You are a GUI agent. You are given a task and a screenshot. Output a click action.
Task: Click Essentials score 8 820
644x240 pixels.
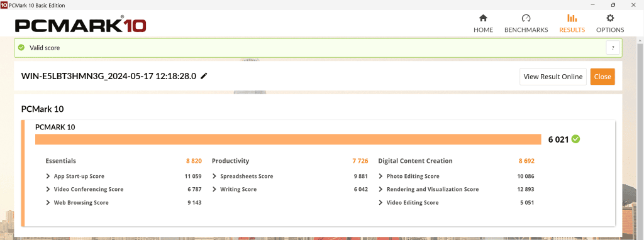point(194,161)
